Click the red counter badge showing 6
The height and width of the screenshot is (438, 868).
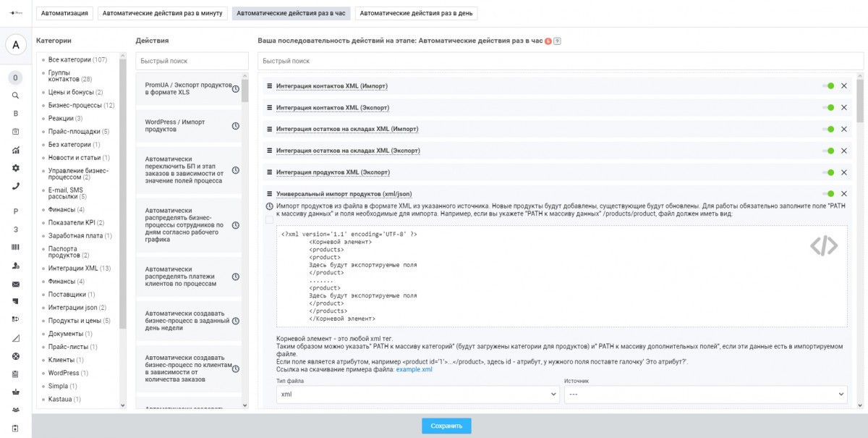tap(548, 41)
